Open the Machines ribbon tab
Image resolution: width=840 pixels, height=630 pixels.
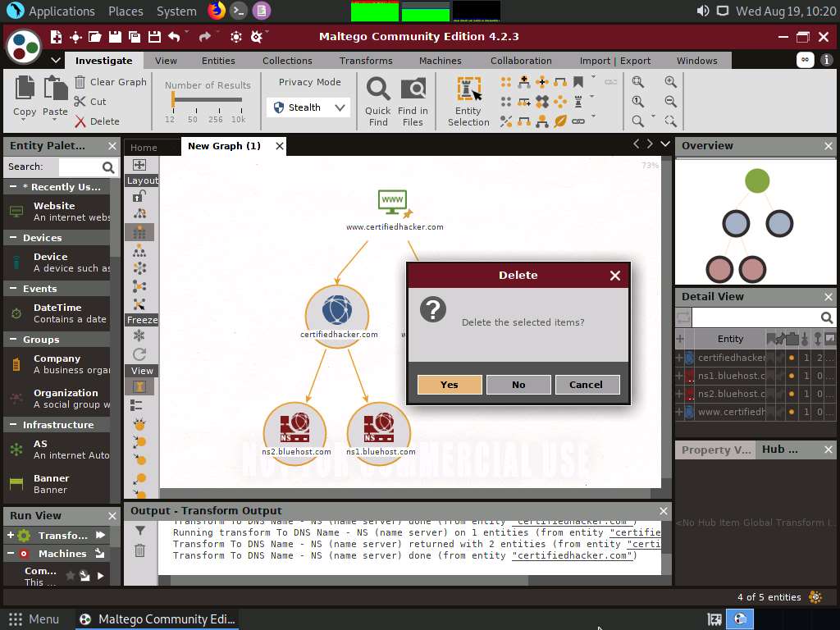(x=441, y=61)
